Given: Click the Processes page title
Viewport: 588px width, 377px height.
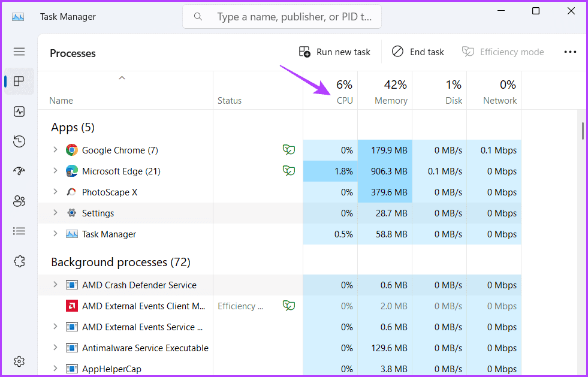Looking at the screenshot, I should [73, 53].
